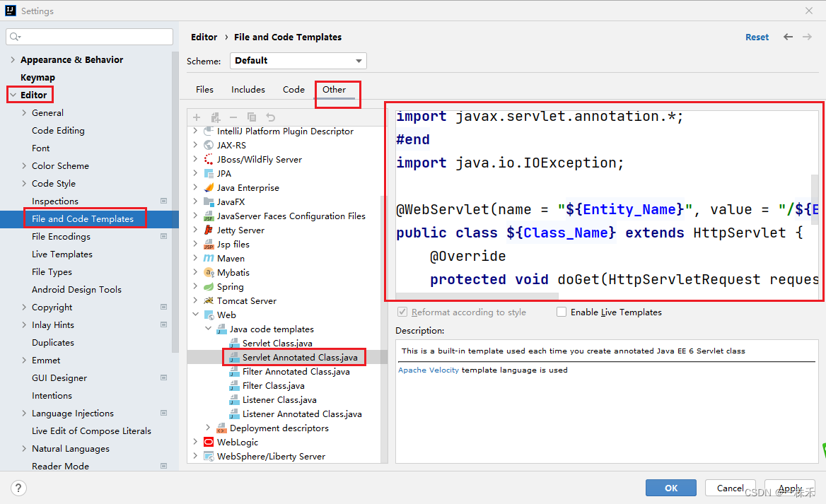Click the Tomcat Server icon
This screenshot has width=826, height=504.
click(209, 300)
